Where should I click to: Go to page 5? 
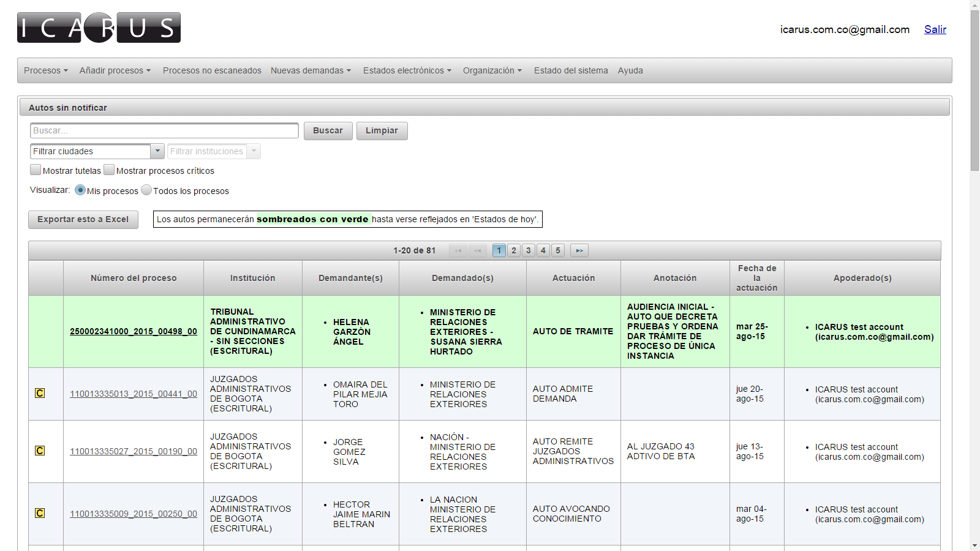click(558, 250)
